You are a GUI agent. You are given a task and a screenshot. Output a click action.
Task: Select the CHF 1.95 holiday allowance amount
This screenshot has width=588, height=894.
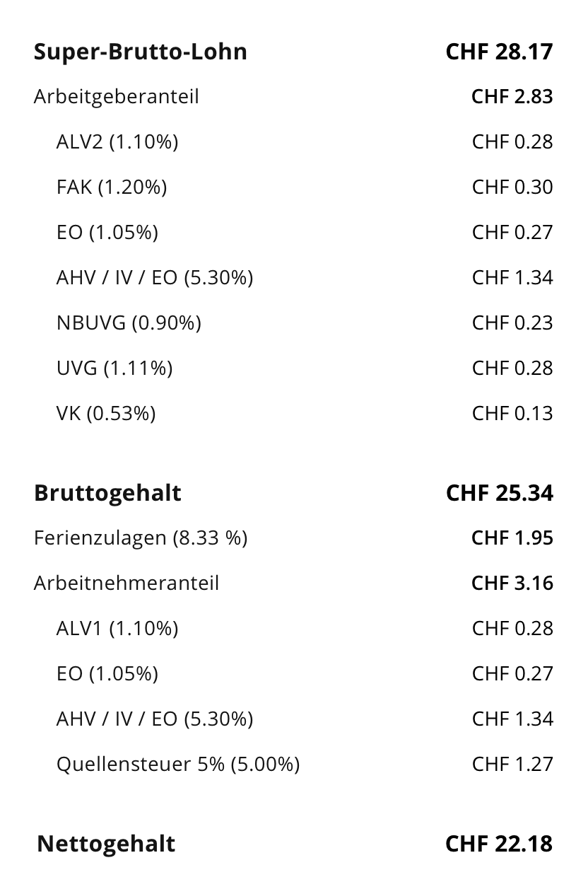coord(512,538)
